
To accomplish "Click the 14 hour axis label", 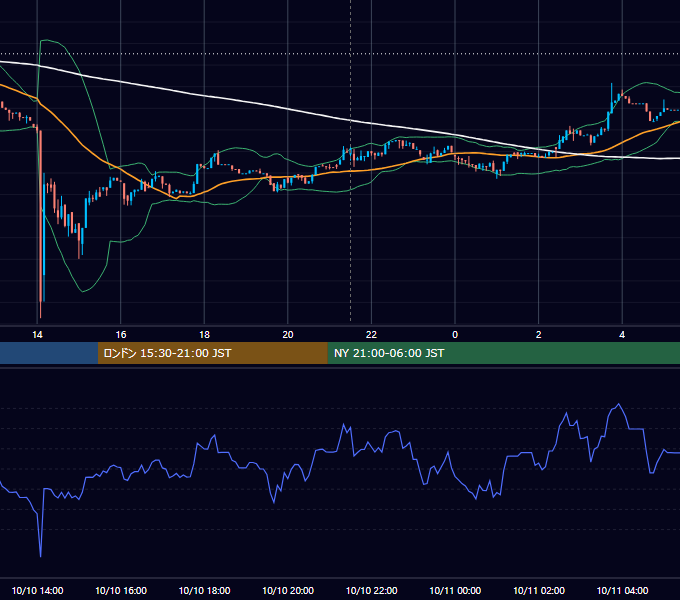I will pos(37,335).
